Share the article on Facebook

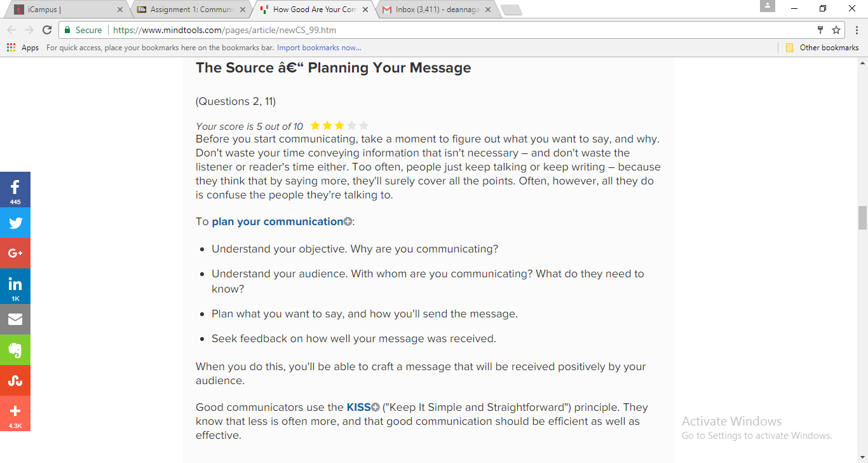coord(15,190)
